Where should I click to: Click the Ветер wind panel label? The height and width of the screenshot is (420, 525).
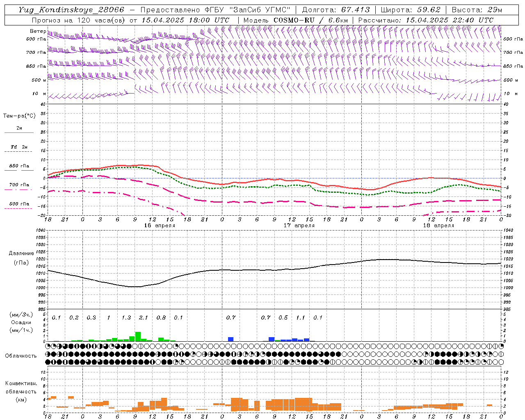click(x=38, y=31)
